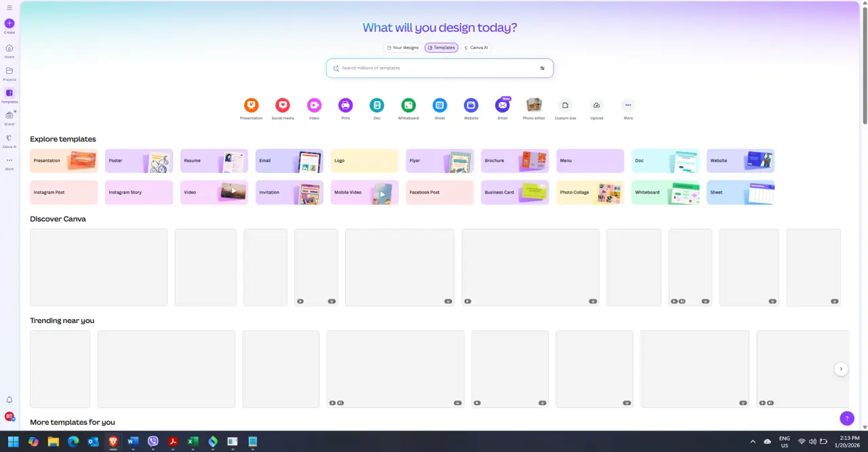Open the Presentation template card
The height and width of the screenshot is (452, 868).
pos(64,161)
